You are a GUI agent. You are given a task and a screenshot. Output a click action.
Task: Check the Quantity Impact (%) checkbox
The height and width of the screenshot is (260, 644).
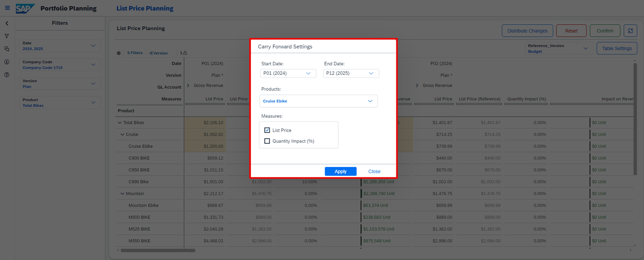[267, 141]
